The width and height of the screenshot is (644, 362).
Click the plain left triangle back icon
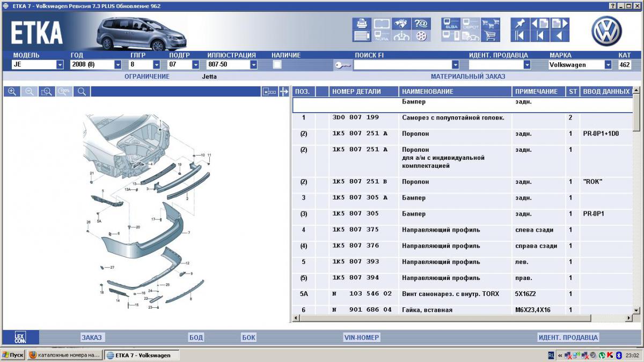pos(559,36)
